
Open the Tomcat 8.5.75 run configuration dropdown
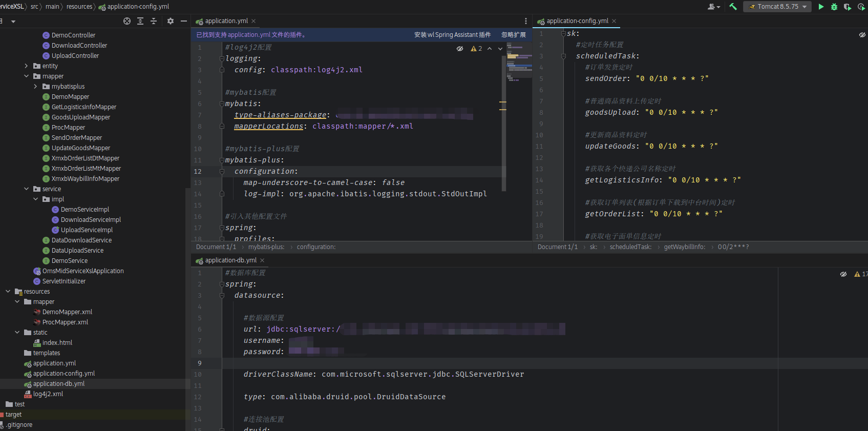(777, 7)
